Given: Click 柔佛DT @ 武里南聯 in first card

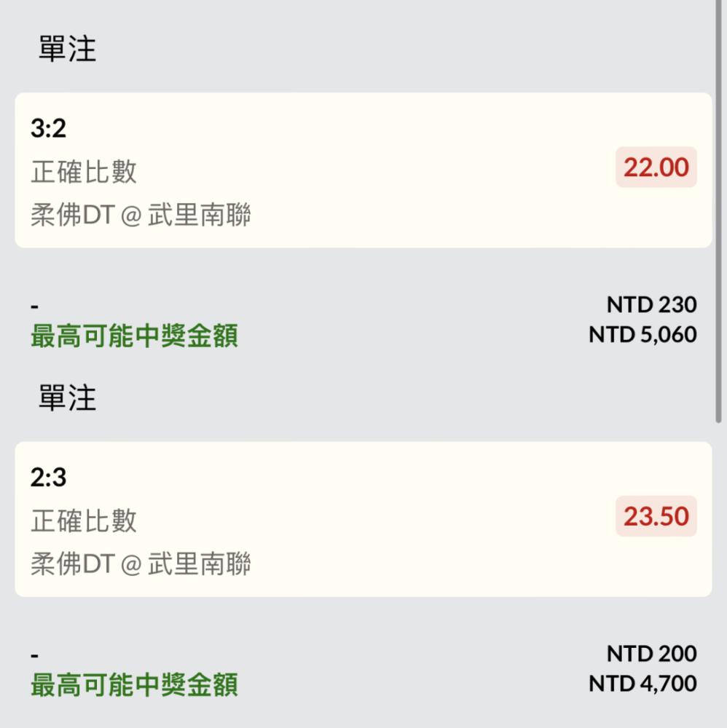Looking at the screenshot, I should point(141,215).
